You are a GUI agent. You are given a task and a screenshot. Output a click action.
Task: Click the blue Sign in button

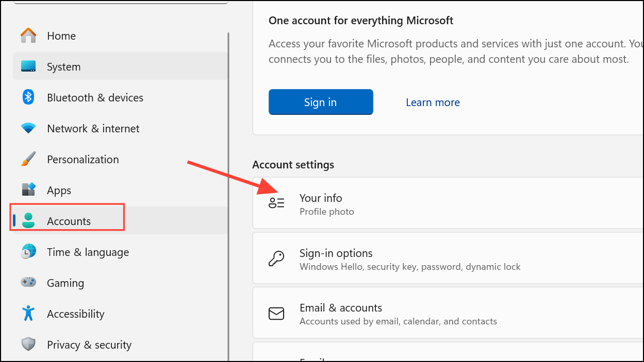pyautogui.click(x=321, y=102)
